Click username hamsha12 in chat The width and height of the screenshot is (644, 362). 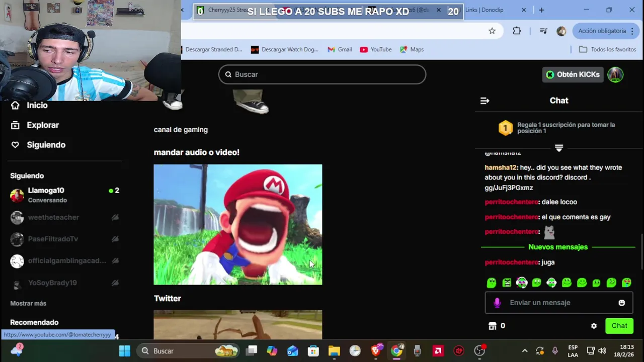(501, 167)
